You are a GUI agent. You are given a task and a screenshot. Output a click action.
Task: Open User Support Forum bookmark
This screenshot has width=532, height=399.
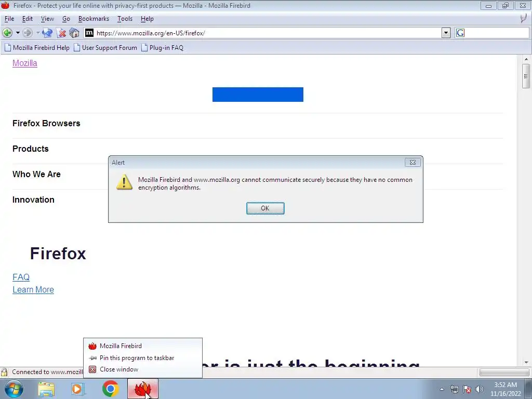click(105, 47)
